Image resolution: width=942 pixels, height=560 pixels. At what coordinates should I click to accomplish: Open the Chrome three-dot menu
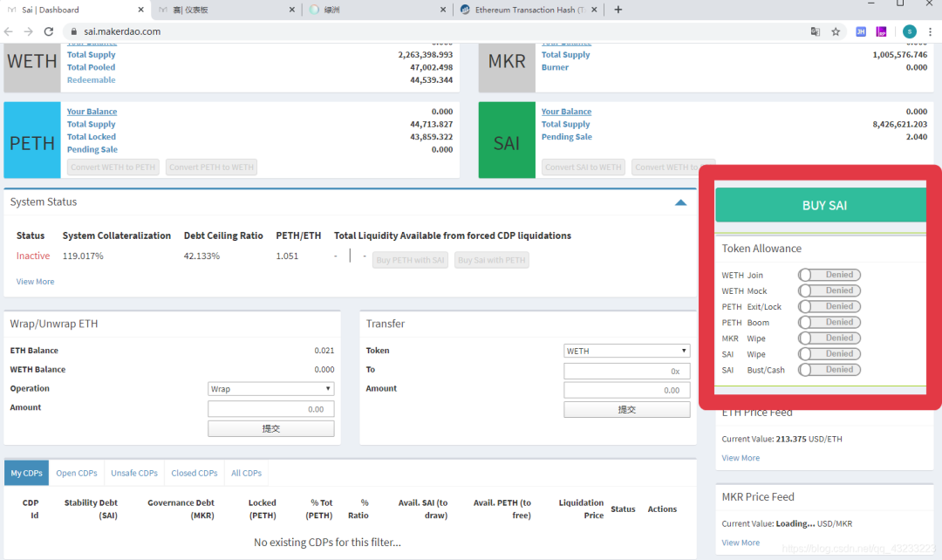point(930,32)
